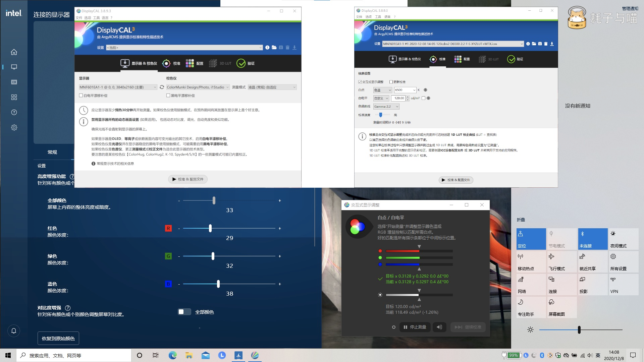Click the load settings folder icon in right DisplayCAL window

coord(534,44)
